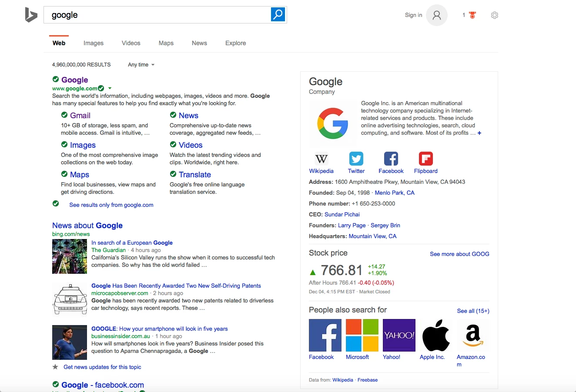This screenshot has width=576, height=392.
Task: Click See all (15+) link
Action: [x=473, y=311]
